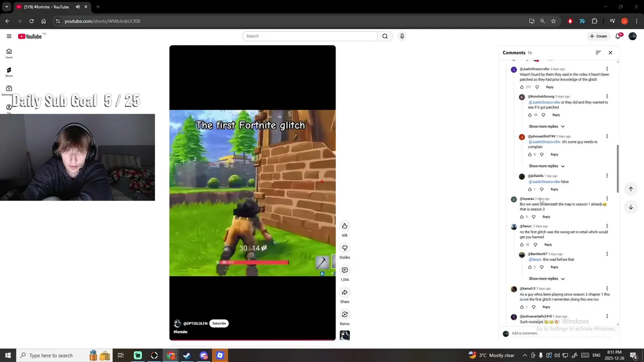This screenshot has height=362, width=644.
Task: Dislike JustinOrozco-x8w's comment
Action: (537, 87)
